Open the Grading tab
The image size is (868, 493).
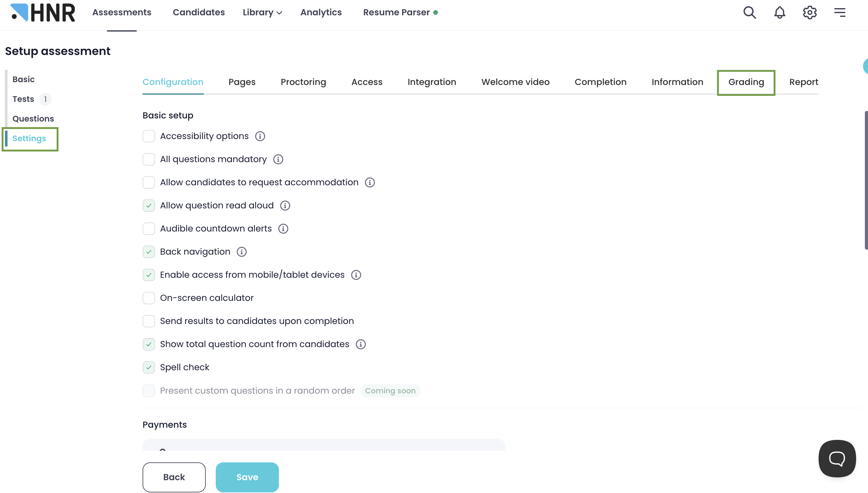(x=746, y=82)
